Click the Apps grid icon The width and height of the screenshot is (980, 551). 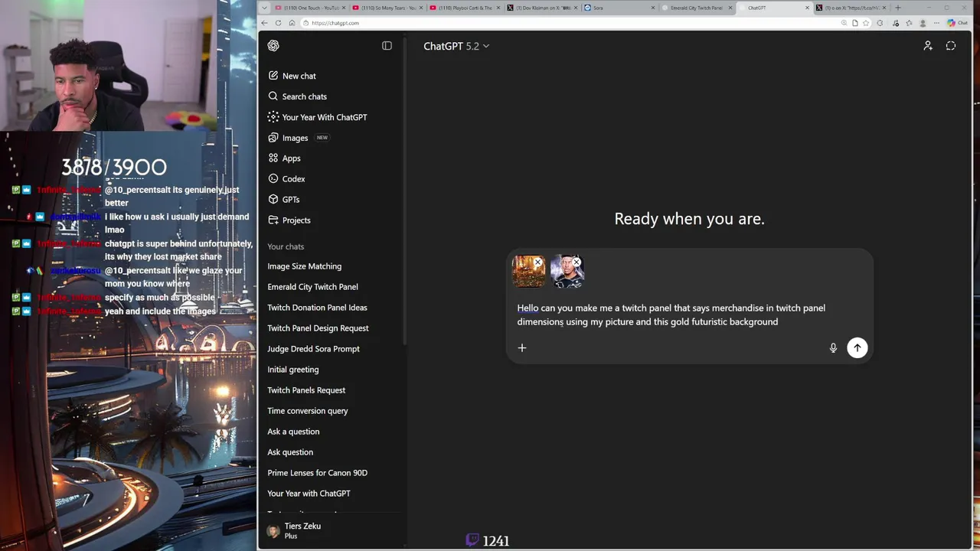pyautogui.click(x=273, y=158)
